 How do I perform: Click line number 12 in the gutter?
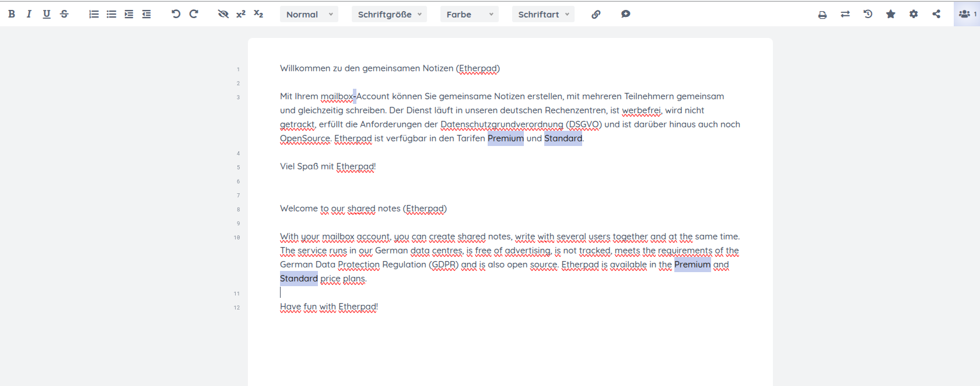pos(237,308)
